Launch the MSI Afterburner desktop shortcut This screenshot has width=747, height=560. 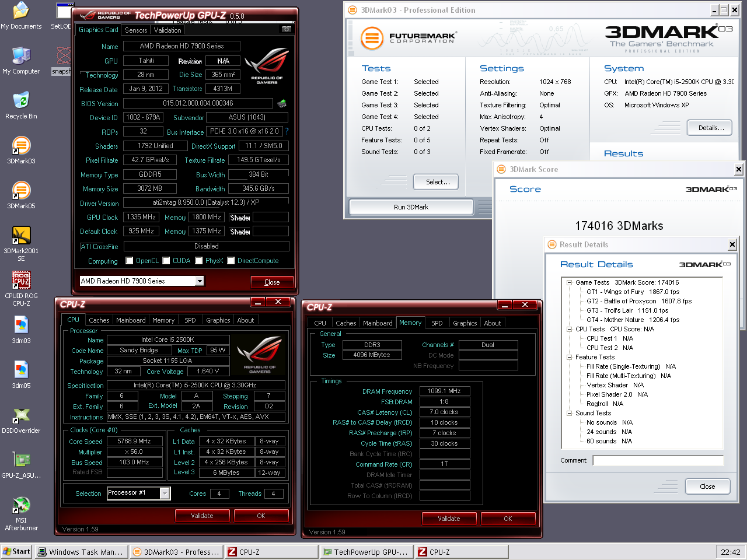pyautogui.click(x=21, y=513)
